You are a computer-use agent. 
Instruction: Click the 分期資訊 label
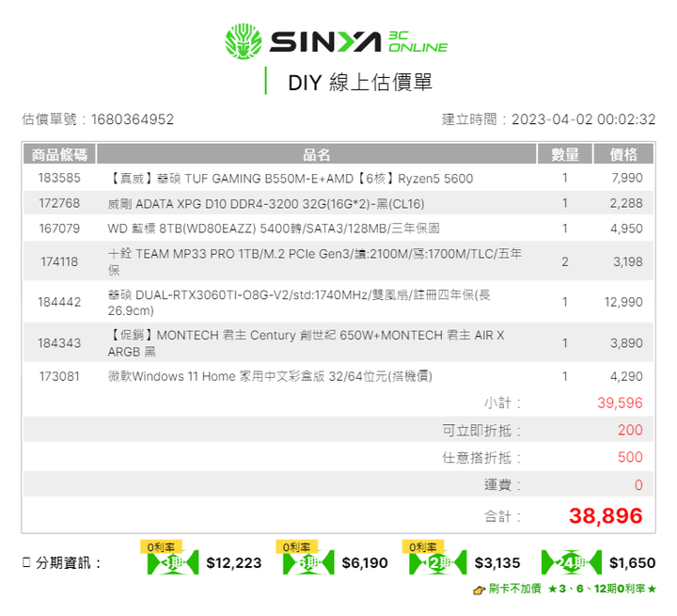point(69,563)
